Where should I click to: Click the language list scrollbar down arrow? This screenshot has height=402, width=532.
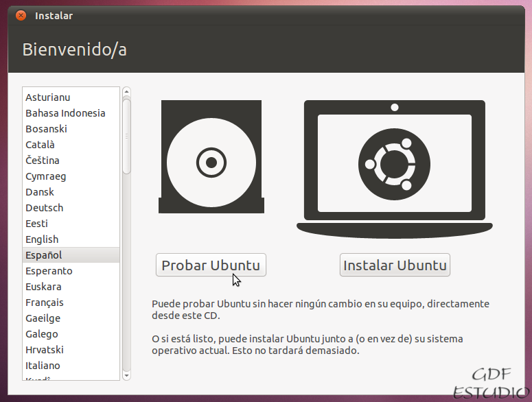[x=126, y=375]
